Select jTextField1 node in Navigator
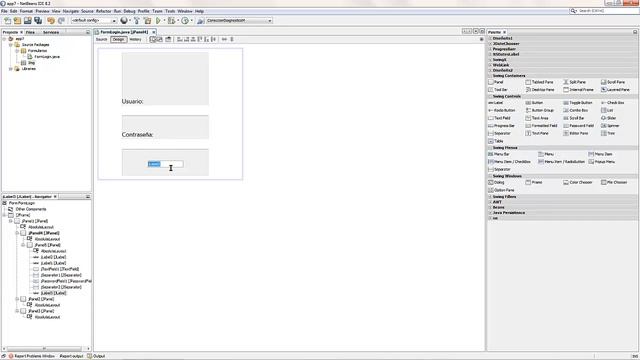640x360 pixels. click(56, 269)
